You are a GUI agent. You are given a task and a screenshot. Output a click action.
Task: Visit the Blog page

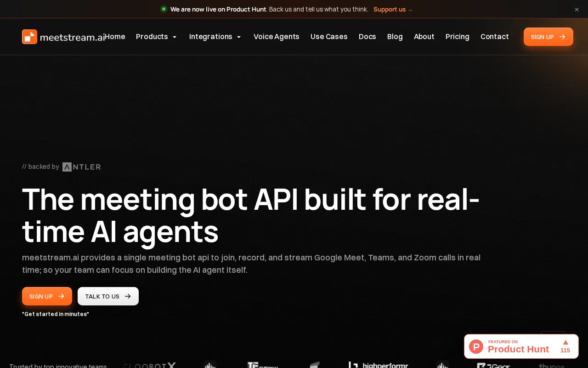tap(395, 37)
